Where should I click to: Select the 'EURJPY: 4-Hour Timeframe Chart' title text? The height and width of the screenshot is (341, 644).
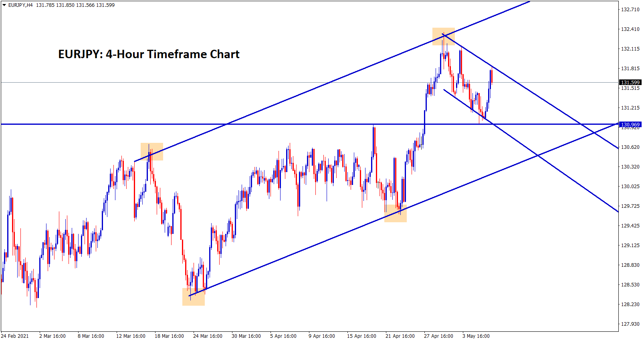(x=149, y=54)
